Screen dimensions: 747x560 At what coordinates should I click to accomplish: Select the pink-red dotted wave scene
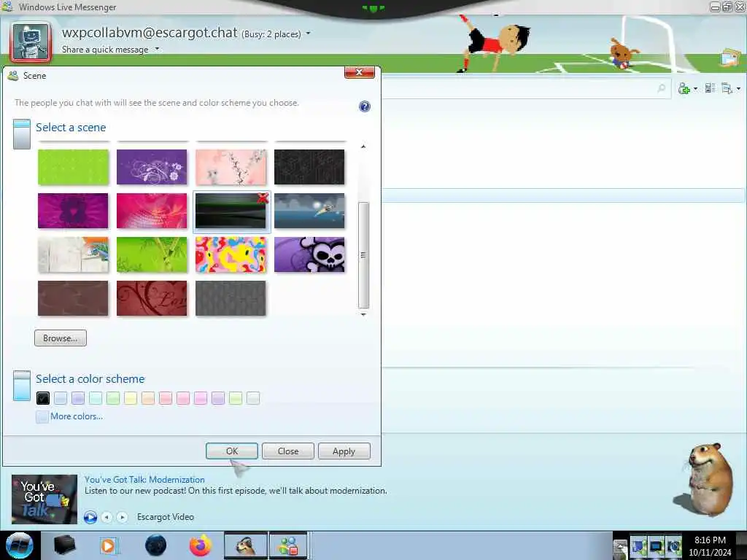tap(152, 211)
